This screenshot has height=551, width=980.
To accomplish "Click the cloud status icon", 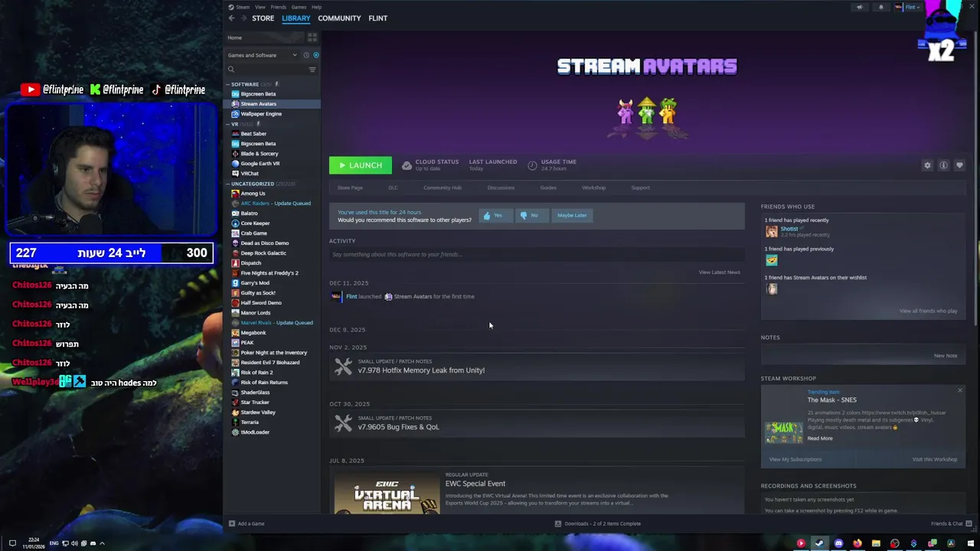I will coord(407,165).
